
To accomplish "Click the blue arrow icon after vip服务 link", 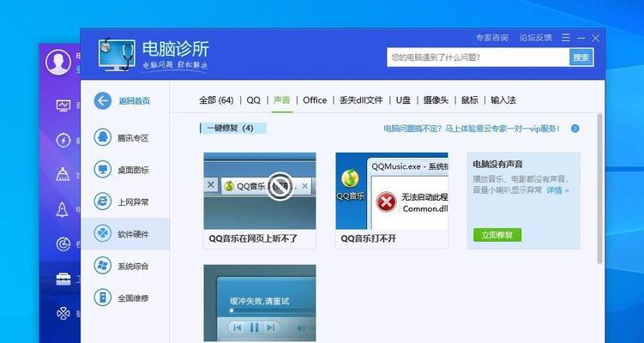I will click(x=575, y=129).
